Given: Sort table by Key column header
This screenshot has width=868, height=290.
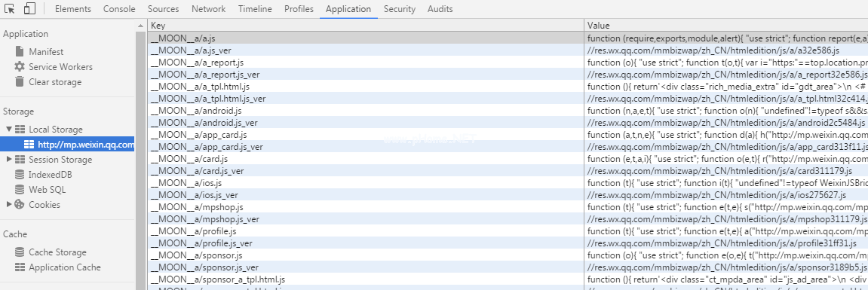Looking at the screenshot, I should [366, 26].
